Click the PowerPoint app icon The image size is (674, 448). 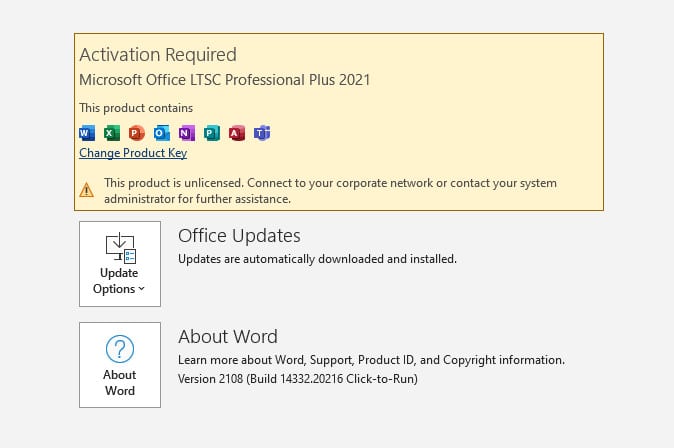[x=137, y=133]
